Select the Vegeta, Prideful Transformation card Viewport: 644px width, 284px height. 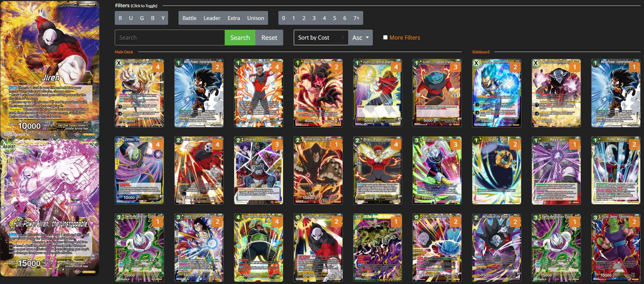199,248
